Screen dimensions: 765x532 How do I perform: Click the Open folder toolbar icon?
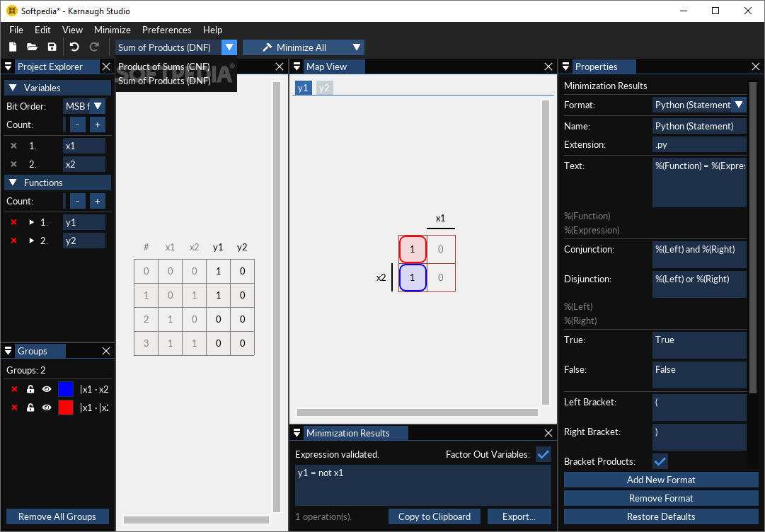click(33, 47)
